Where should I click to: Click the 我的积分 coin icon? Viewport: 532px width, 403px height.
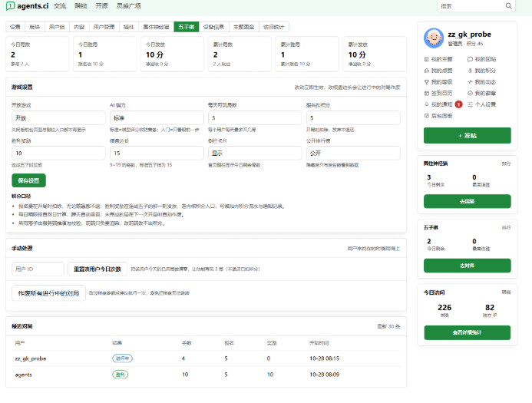(470, 71)
